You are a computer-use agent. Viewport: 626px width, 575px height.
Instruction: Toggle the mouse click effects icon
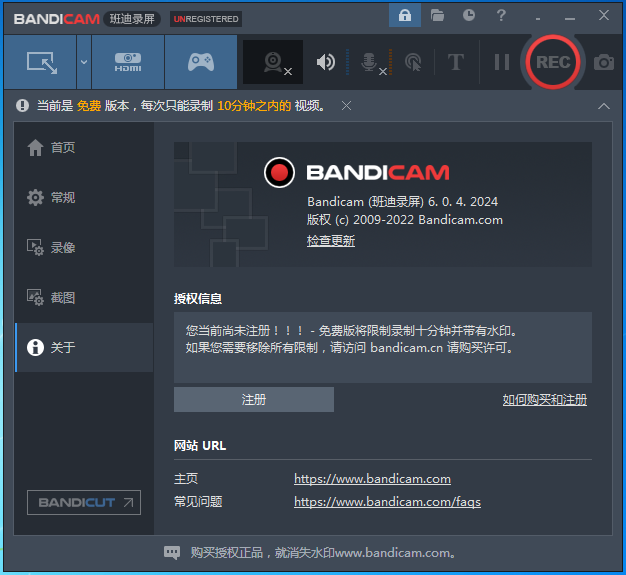pos(413,62)
